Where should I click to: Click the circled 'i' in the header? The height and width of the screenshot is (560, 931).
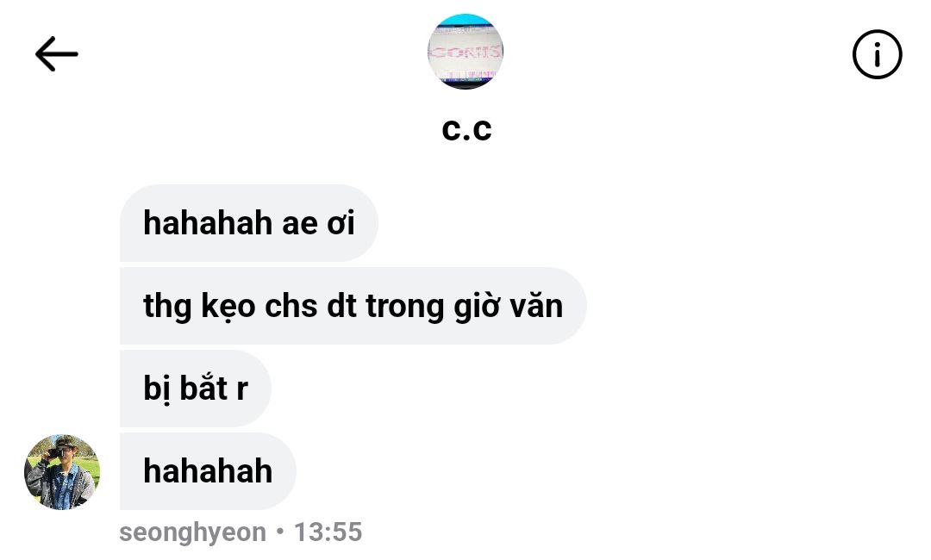(877, 54)
